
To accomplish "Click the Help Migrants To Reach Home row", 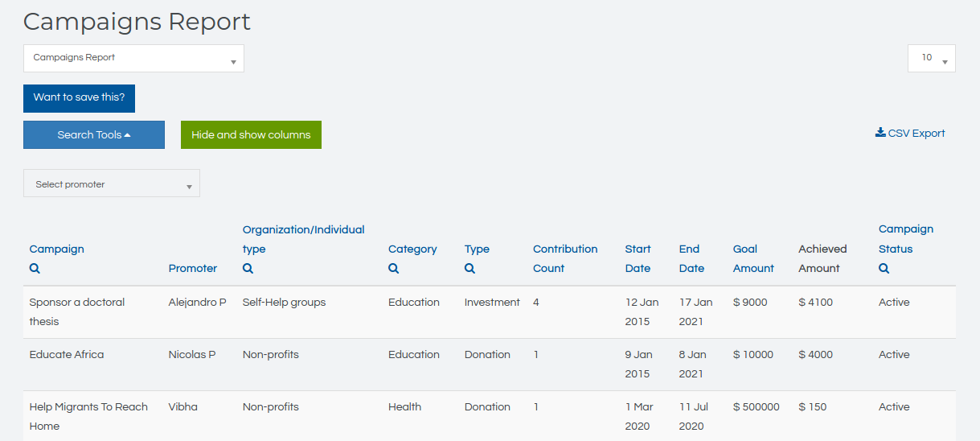I will point(88,416).
